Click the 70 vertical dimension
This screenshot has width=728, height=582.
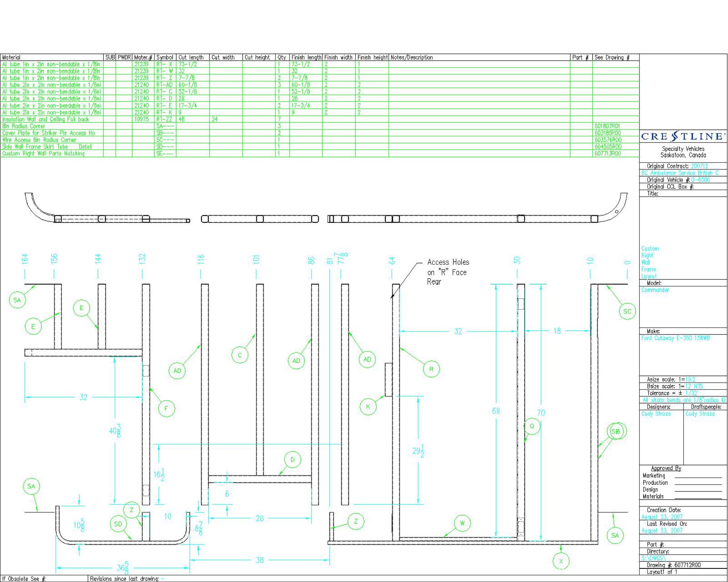[541, 413]
